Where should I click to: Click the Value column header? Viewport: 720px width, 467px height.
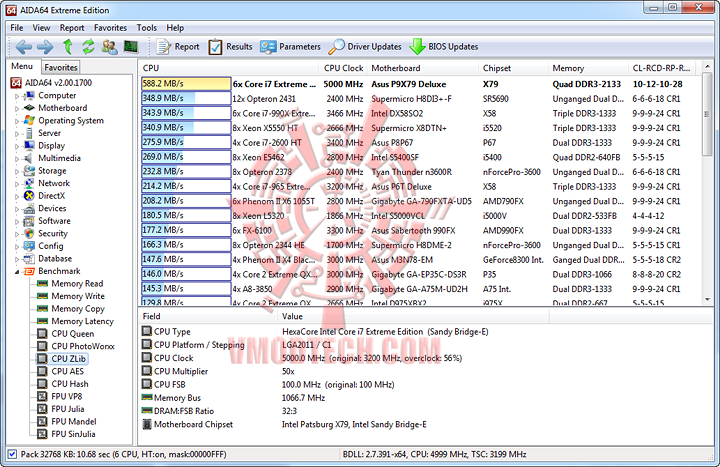coord(413,316)
